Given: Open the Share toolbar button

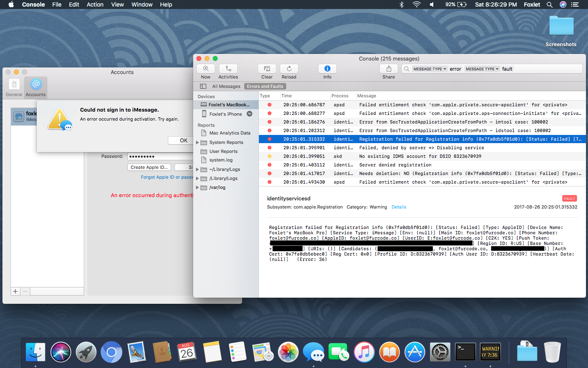Looking at the screenshot, I should (389, 69).
